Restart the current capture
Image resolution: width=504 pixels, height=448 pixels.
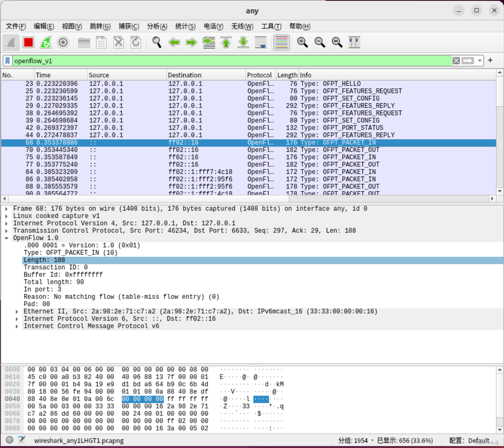coord(46,43)
